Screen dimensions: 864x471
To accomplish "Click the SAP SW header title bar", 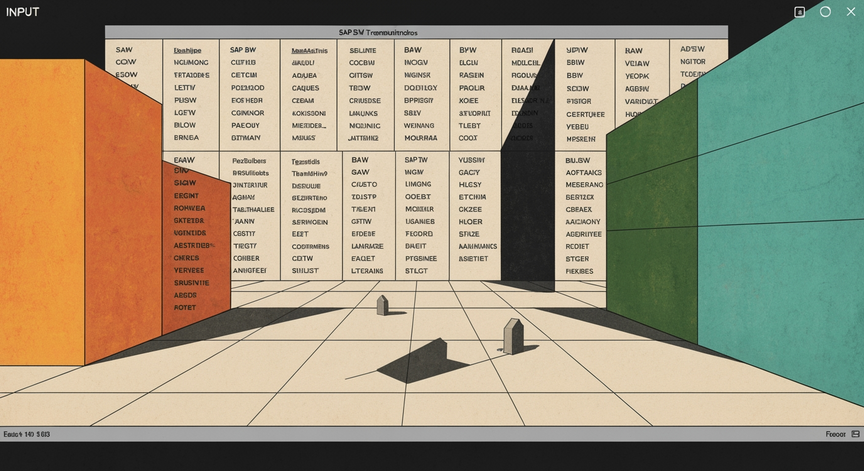I will [416, 33].
